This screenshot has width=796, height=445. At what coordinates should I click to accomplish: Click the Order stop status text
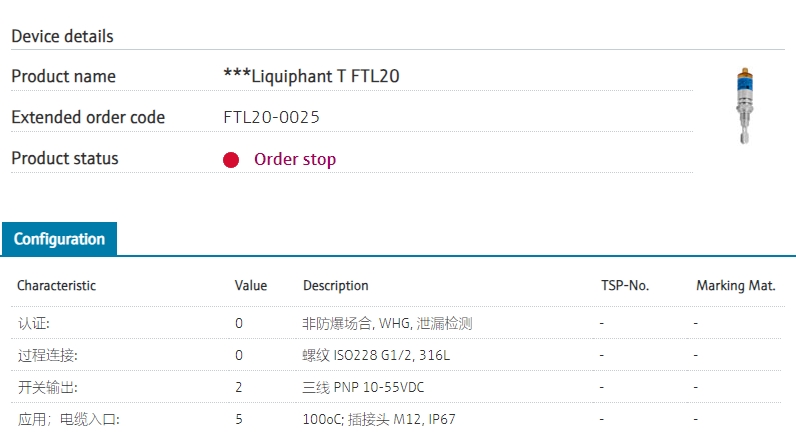click(x=295, y=160)
